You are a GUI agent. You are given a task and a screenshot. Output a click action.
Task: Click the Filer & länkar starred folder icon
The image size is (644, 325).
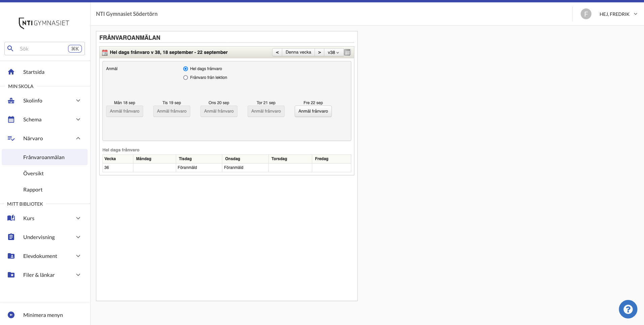pos(11,275)
